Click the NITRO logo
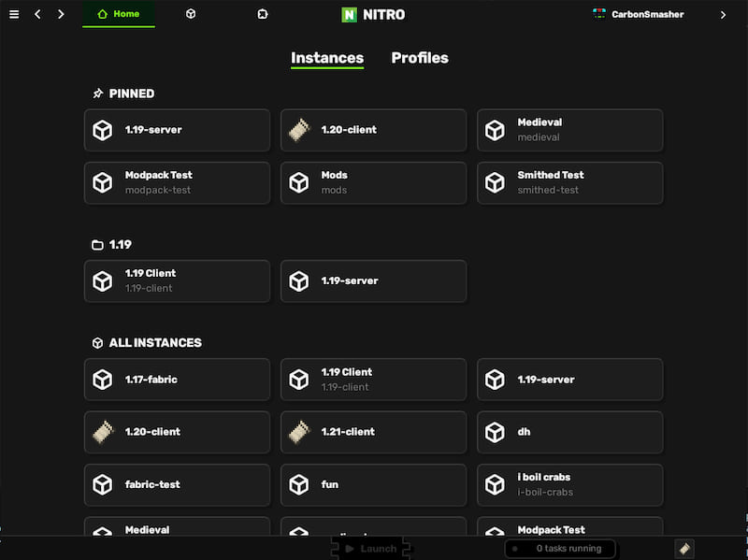The width and height of the screenshot is (748, 560). [x=373, y=15]
